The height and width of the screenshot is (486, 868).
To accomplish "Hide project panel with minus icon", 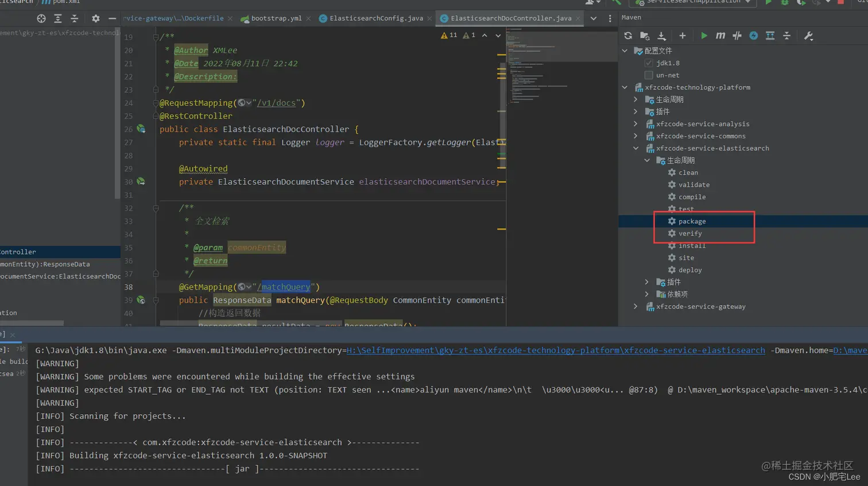I will pos(112,18).
